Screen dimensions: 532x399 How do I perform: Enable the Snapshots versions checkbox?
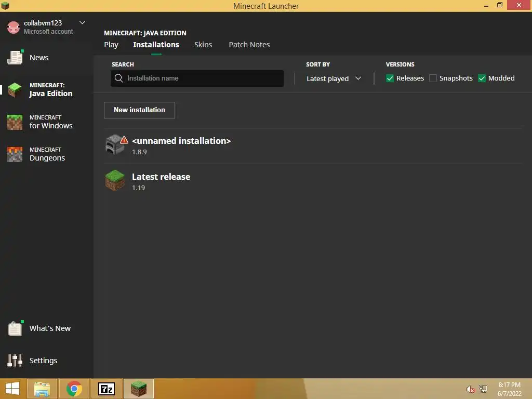click(x=433, y=78)
